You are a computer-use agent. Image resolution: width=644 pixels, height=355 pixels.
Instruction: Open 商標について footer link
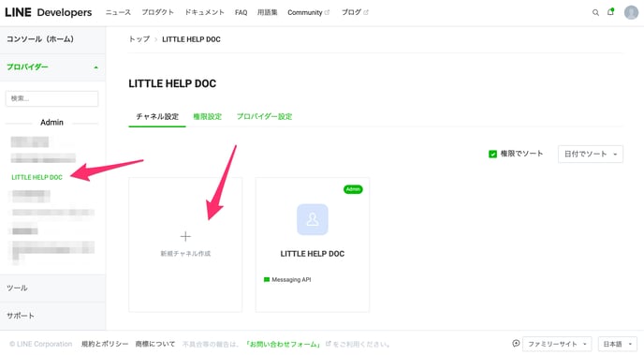[x=155, y=344]
